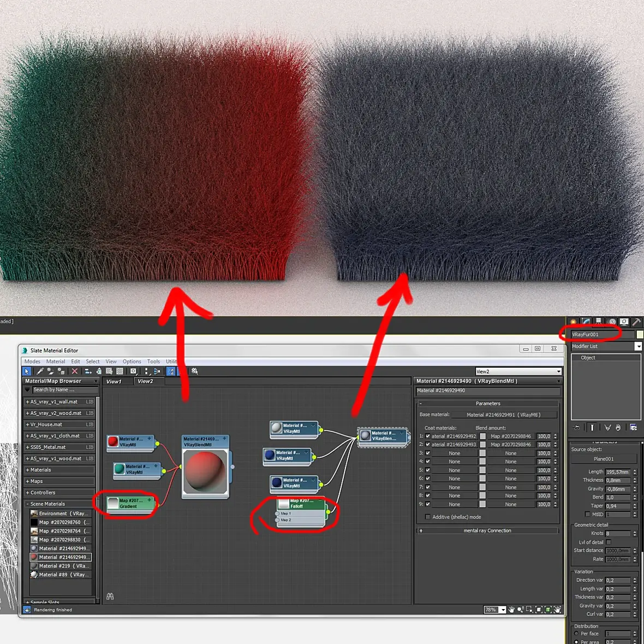Viewport: 644px width, 644px height.
Task: Toggle Show Shaded Material in Viewport icon
Action: click(x=109, y=371)
